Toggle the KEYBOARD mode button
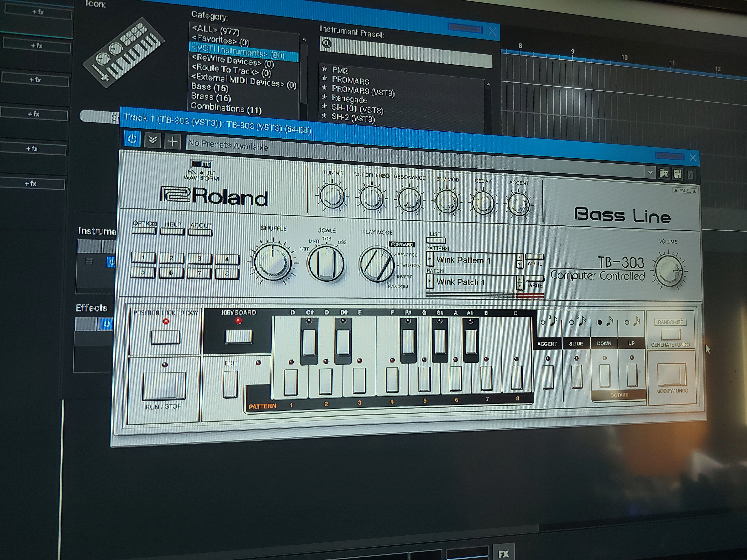 238,337
